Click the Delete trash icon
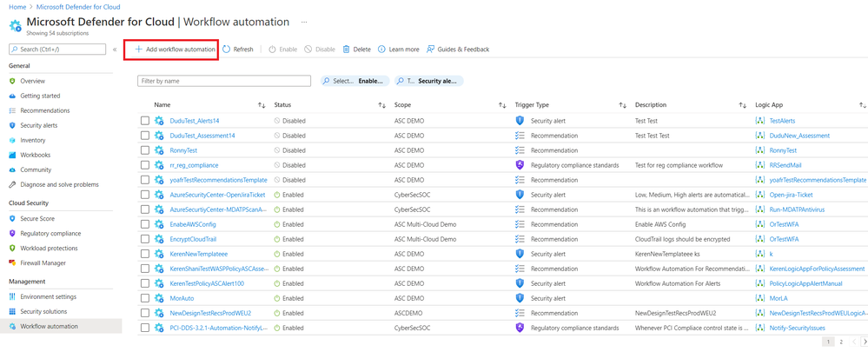Image resolution: width=868 pixels, height=352 pixels. point(347,50)
